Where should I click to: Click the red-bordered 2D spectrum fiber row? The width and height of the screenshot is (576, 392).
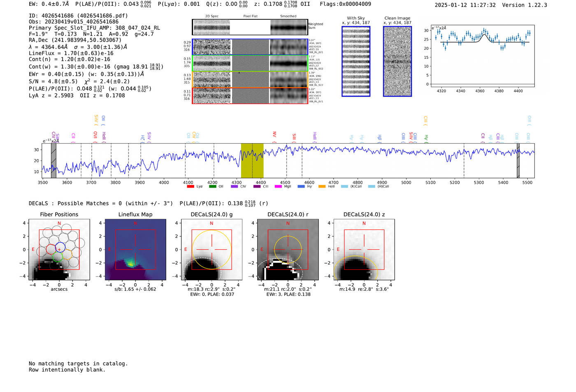(250, 95)
